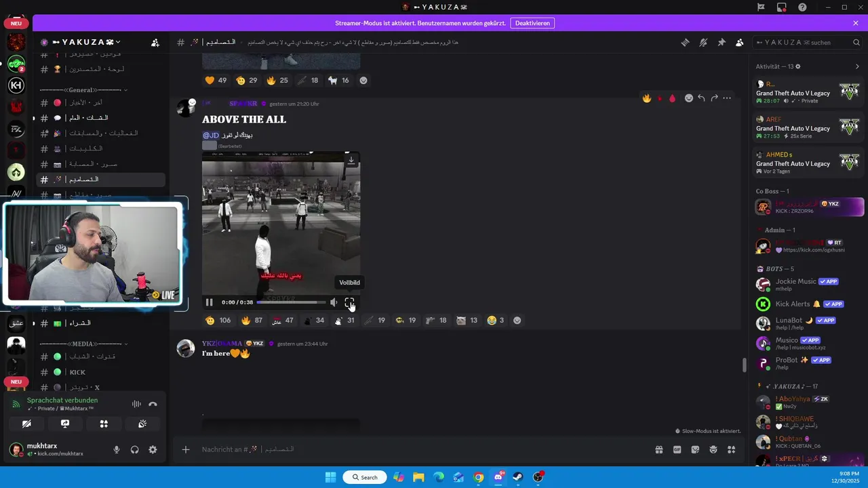Click the taskbar Search box
The image size is (868, 488).
pos(365,477)
